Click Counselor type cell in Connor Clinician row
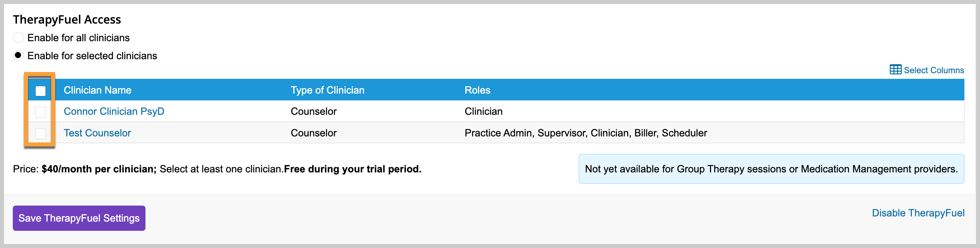The height and width of the screenshot is (248, 980). click(314, 111)
